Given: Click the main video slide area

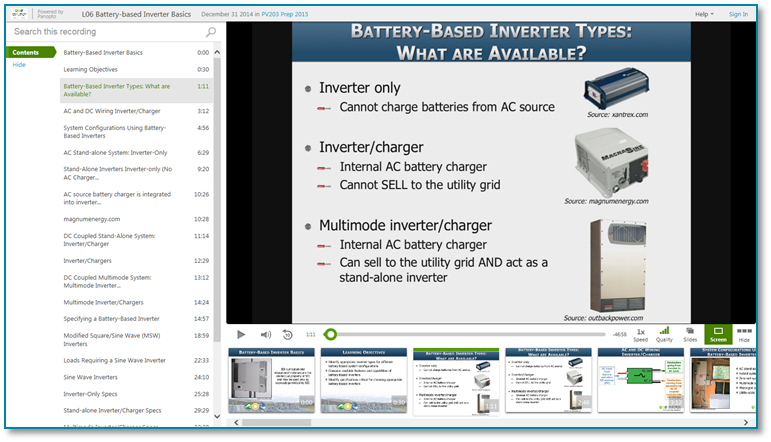Looking at the screenshot, I should pos(491,172).
